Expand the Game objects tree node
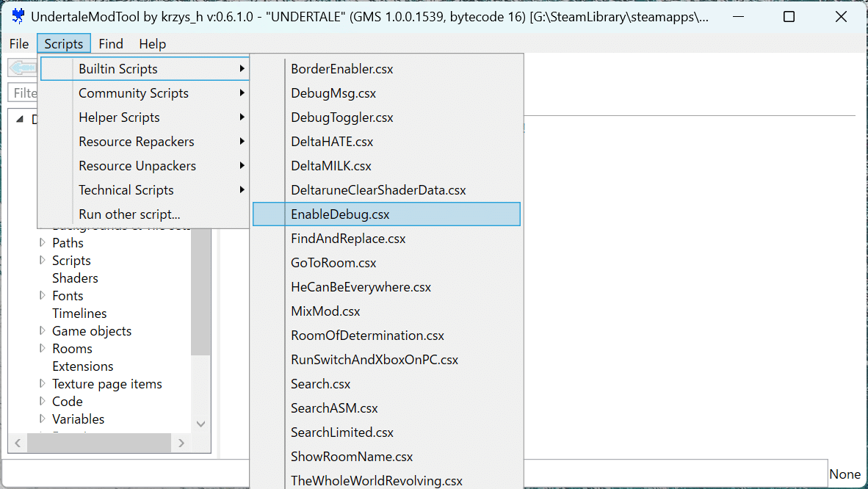 click(x=42, y=331)
